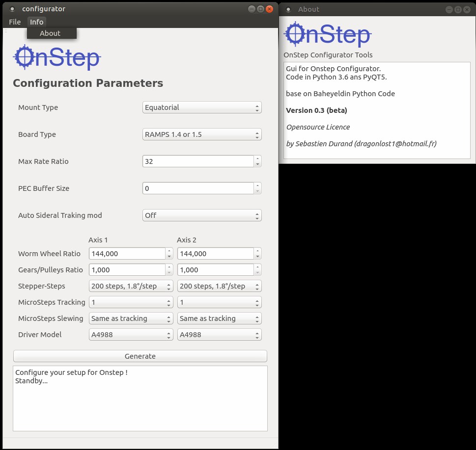Click OnStep logo in About window

click(328, 34)
